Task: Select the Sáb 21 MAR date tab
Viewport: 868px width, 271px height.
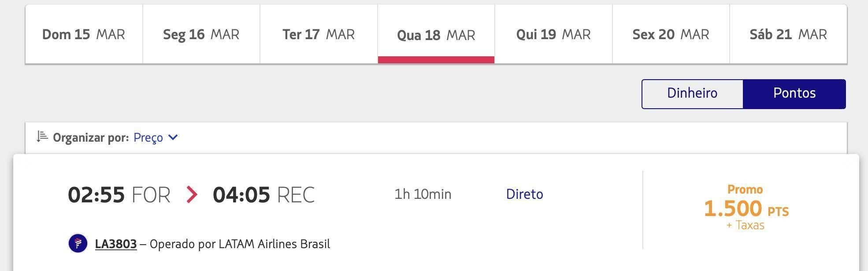Action: click(788, 34)
